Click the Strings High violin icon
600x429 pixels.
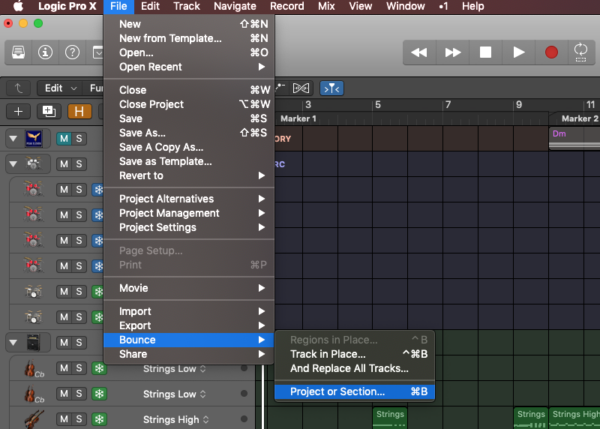point(34,419)
